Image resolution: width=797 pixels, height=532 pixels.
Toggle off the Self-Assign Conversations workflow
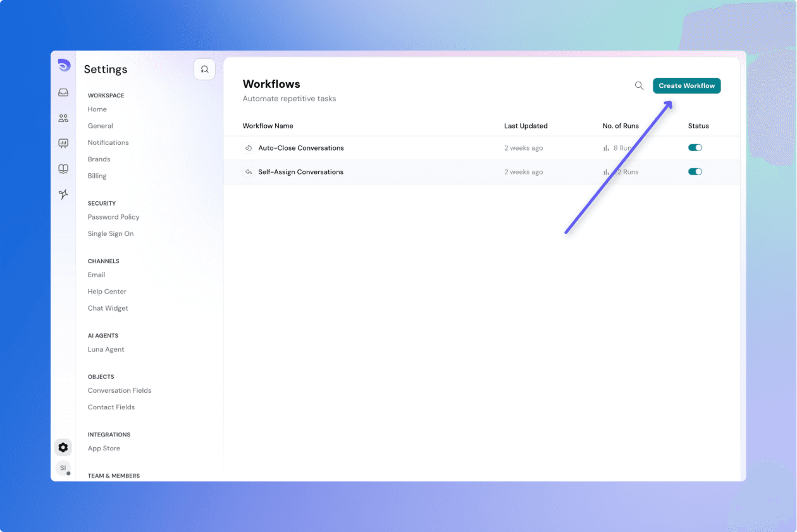[x=695, y=171]
